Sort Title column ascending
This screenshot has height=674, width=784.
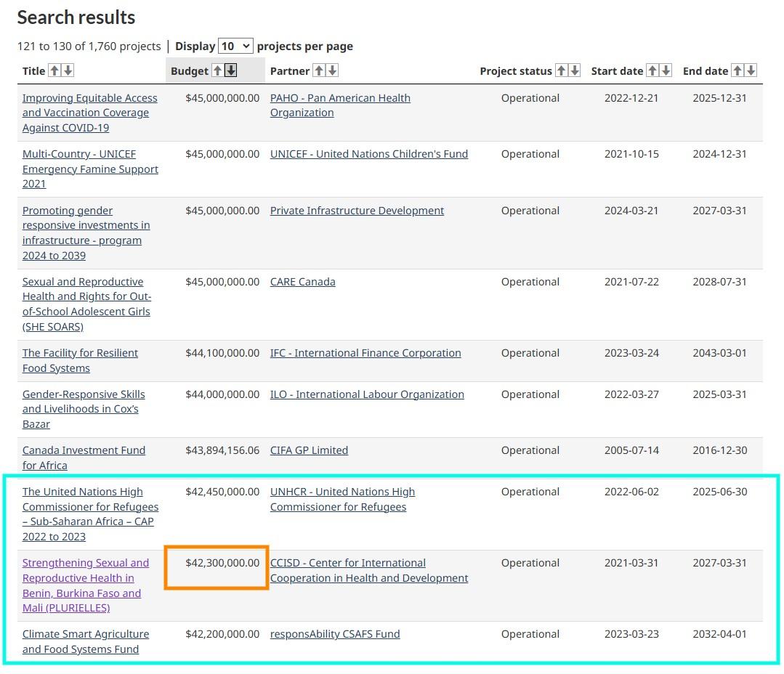click(x=54, y=70)
